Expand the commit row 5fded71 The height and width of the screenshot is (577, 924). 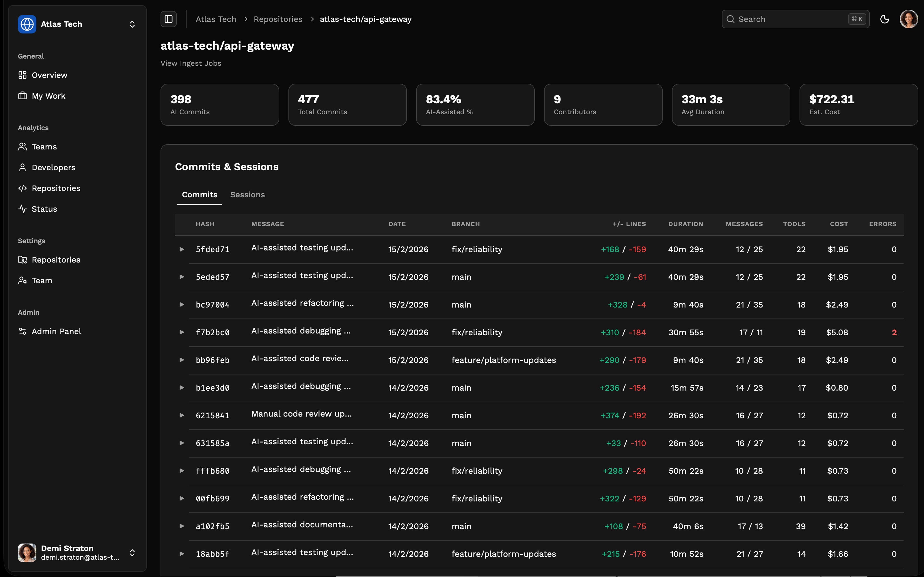pyautogui.click(x=182, y=249)
